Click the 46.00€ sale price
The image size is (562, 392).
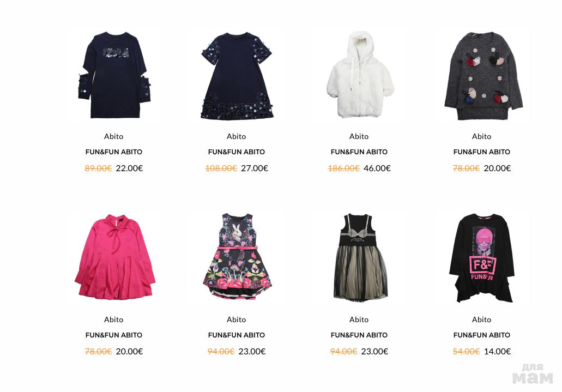(x=377, y=168)
